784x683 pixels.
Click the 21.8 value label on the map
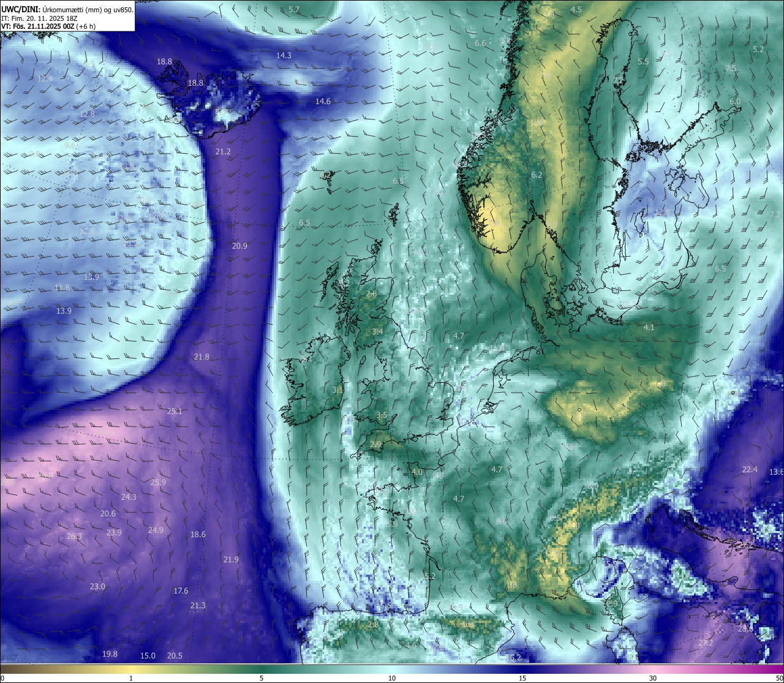202,357
